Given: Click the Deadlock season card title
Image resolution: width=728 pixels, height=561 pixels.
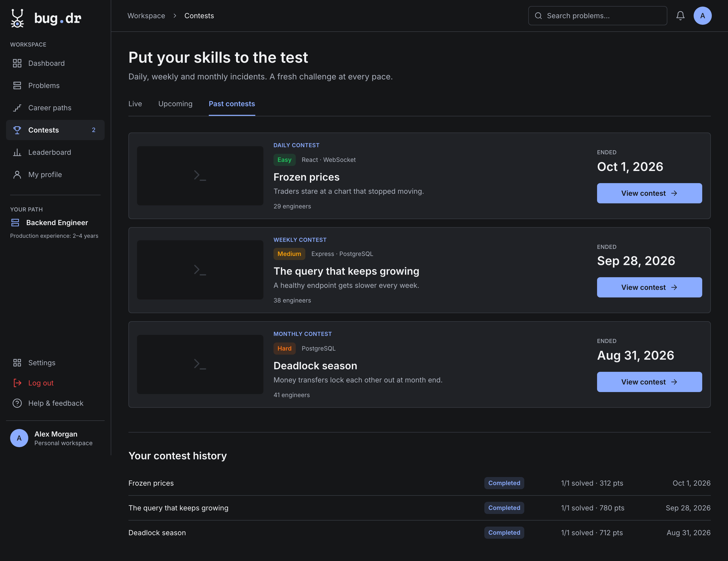Looking at the screenshot, I should [315, 366].
